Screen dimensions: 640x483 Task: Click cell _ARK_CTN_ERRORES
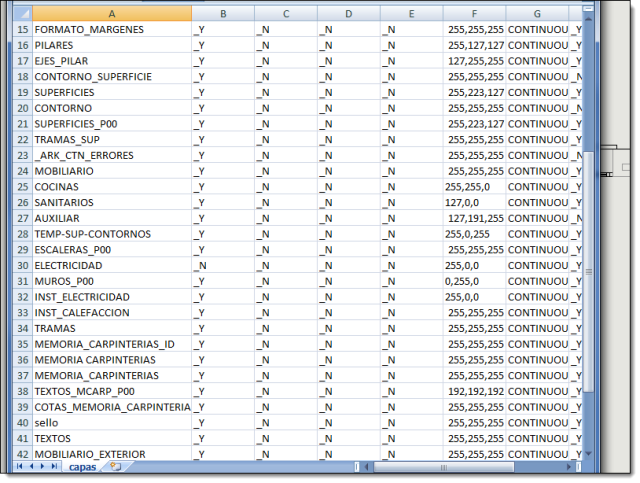[112, 155]
